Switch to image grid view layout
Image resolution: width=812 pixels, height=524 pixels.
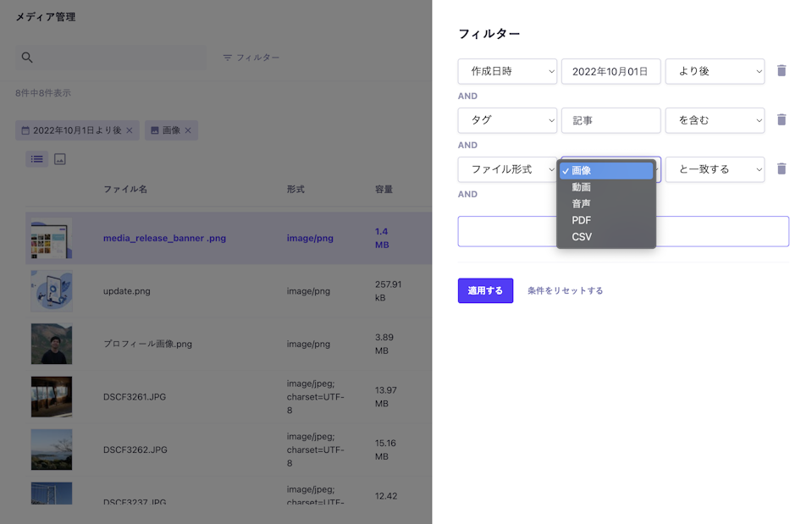60,159
